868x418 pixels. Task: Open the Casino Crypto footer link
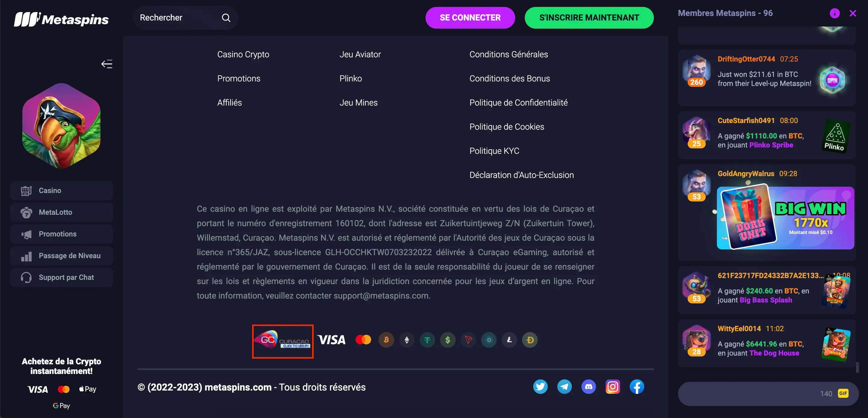[x=243, y=54]
